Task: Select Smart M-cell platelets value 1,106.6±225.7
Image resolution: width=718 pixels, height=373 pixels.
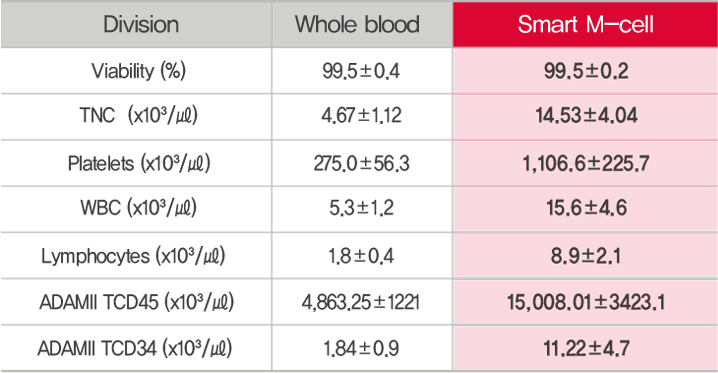Action: (x=586, y=163)
